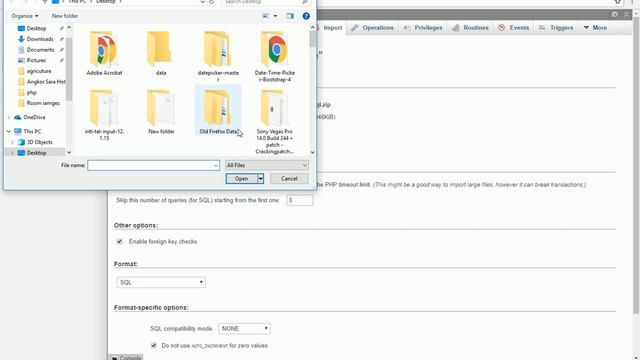Select the New folder item
This screenshot has height=360, width=640.
(161, 112)
